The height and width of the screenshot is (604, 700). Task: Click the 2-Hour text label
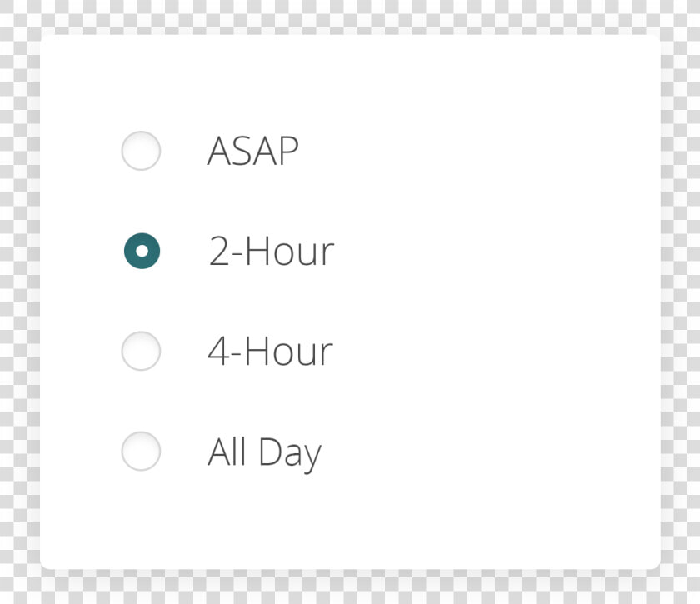tap(272, 251)
